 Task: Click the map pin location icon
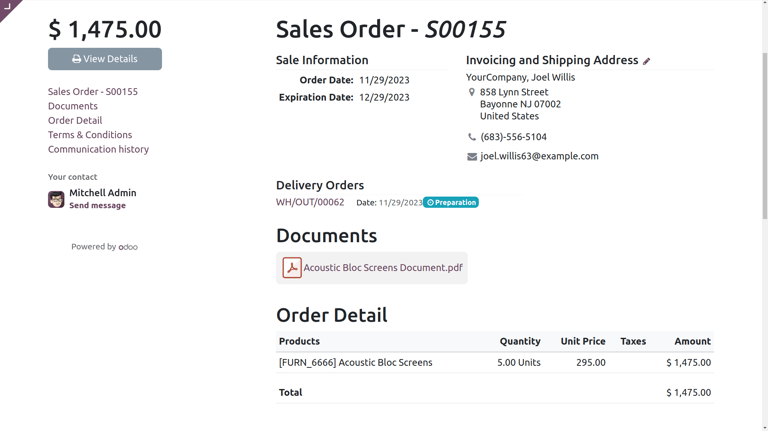(x=472, y=92)
